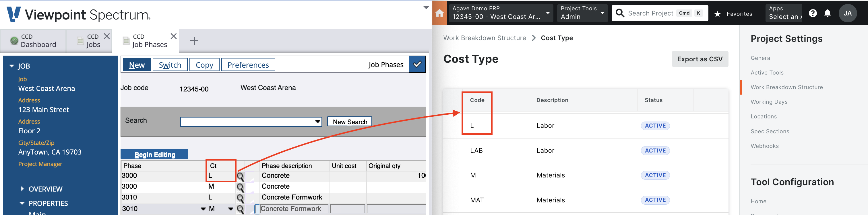Image resolution: width=868 pixels, height=215 pixels.
Task: Click the Job Phases blue checkmark icon
Action: pos(417,64)
